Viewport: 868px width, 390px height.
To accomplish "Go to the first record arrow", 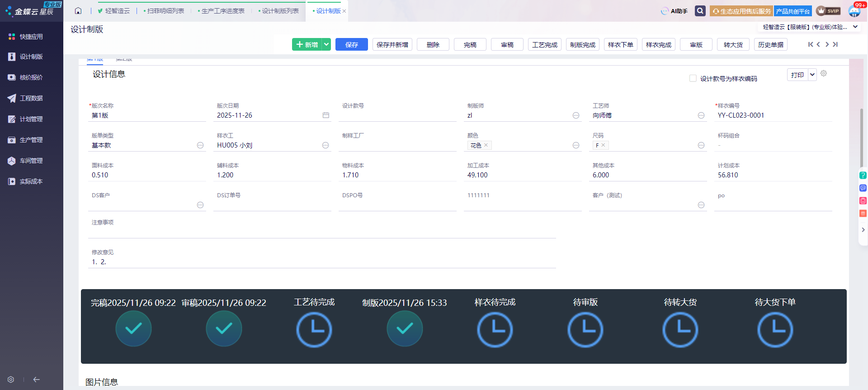I will pyautogui.click(x=810, y=44).
